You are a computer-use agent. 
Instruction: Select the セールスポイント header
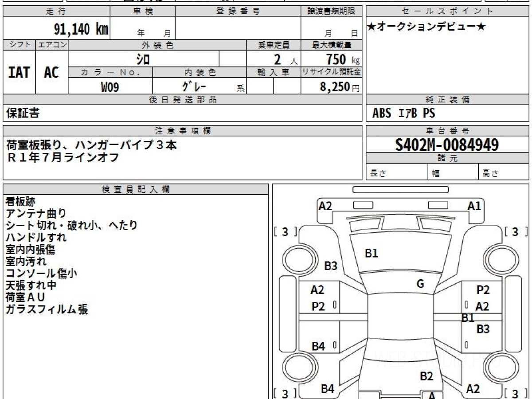click(x=447, y=12)
